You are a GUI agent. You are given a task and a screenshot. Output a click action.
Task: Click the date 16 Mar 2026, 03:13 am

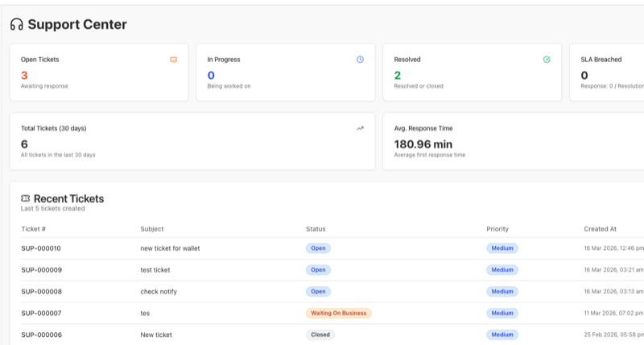point(613,292)
